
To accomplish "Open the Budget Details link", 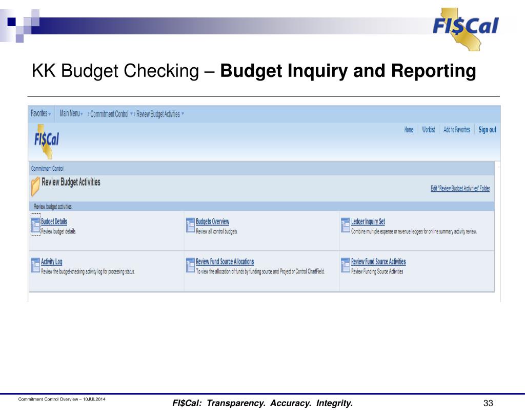I will [x=54, y=222].
